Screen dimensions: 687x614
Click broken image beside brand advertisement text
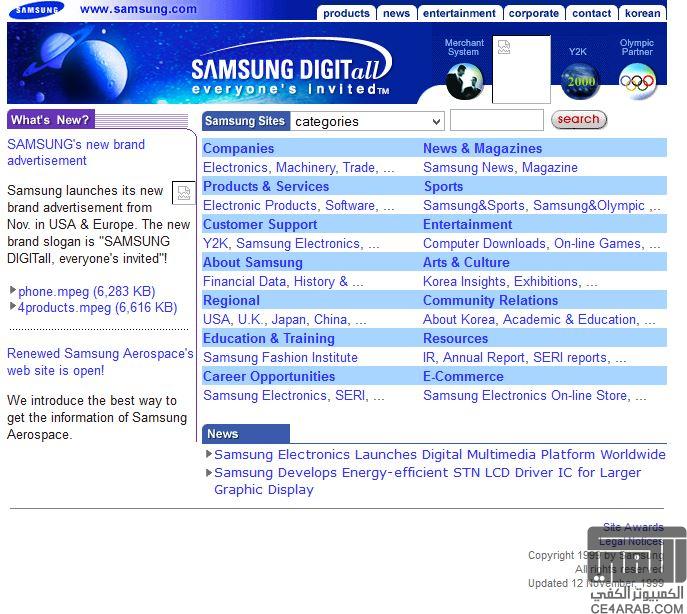click(x=184, y=192)
